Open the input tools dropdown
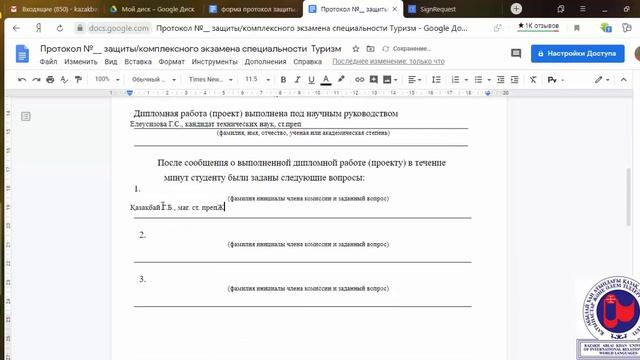The height and width of the screenshot is (360, 640). (556, 80)
